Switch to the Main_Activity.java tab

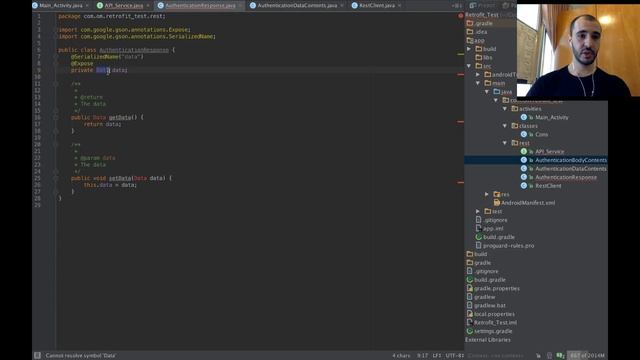[x=60, y=5]
